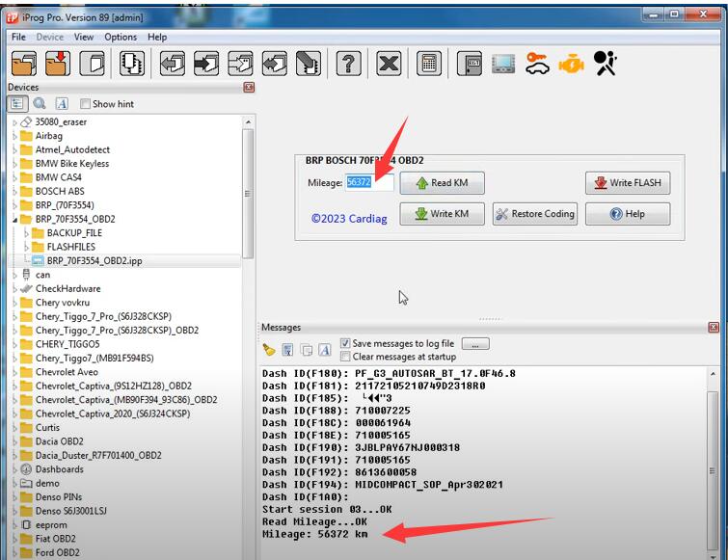The height and width of the screenshot is (560, 728).
Task: Clear messages with the broom icon
Action: pyautogui.click(x=269, y=349)
